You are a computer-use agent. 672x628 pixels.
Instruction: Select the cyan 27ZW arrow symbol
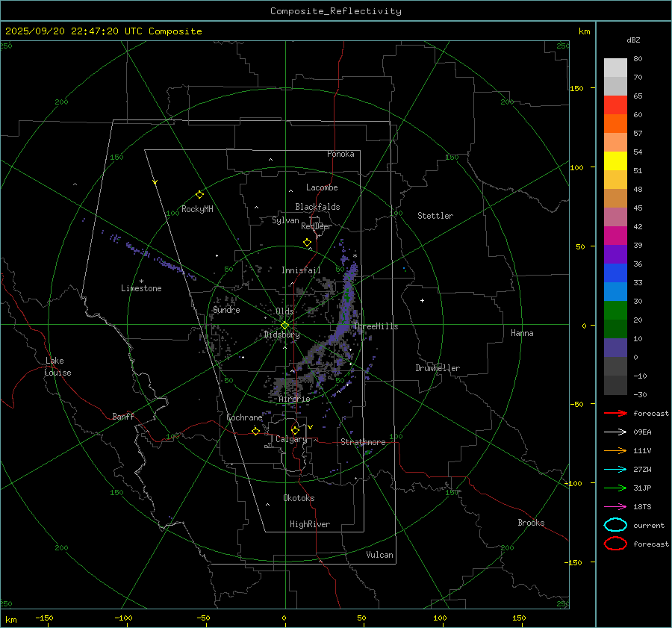615,469
